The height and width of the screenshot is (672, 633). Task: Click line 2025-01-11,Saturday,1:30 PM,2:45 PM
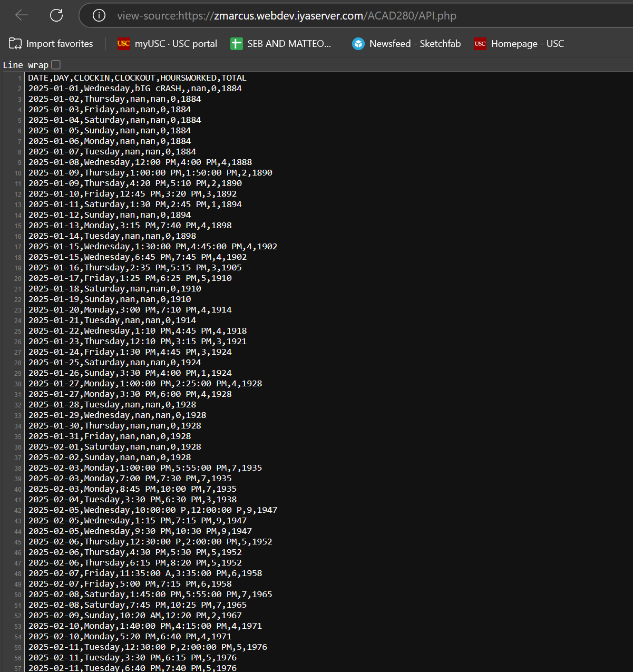point(135,204)
